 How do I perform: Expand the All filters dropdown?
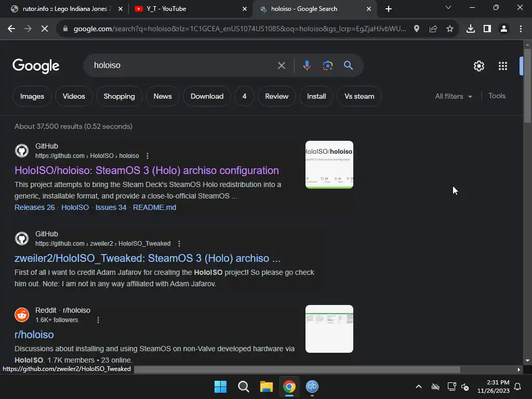[454, 96]
